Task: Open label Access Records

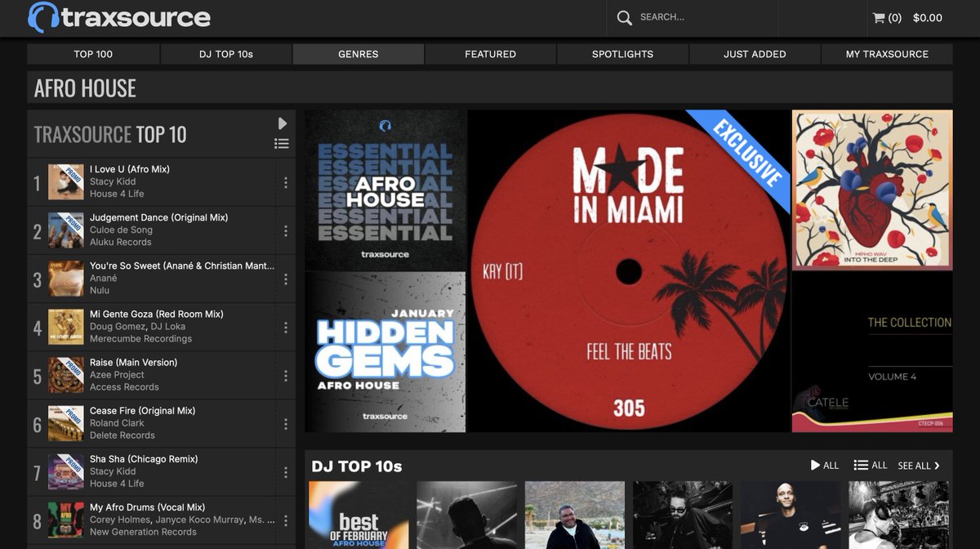Action: point(124,386)
